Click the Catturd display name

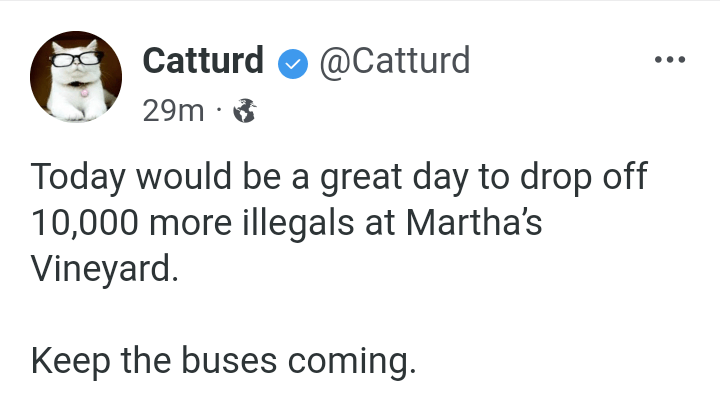[x=203, y=62]
